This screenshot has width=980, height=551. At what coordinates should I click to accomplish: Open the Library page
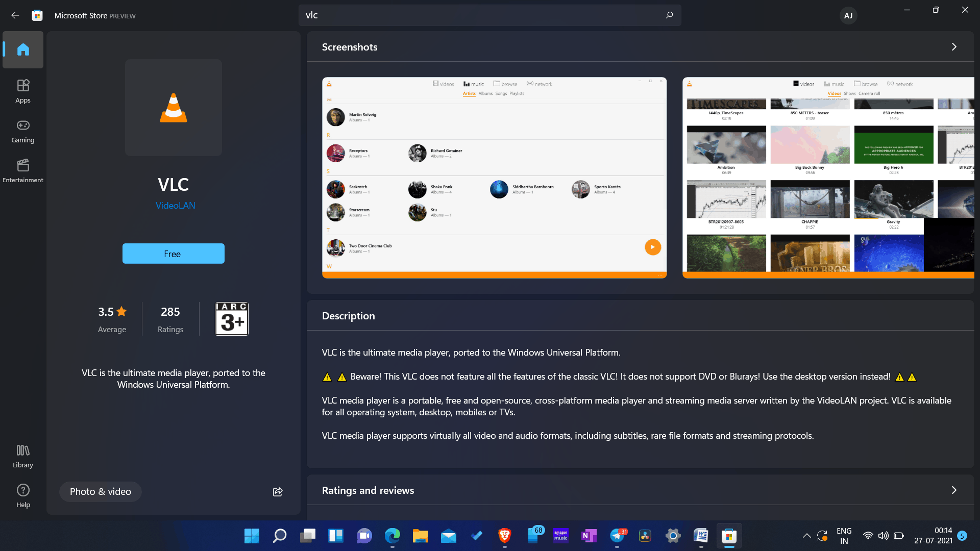[x=23, y=456]
